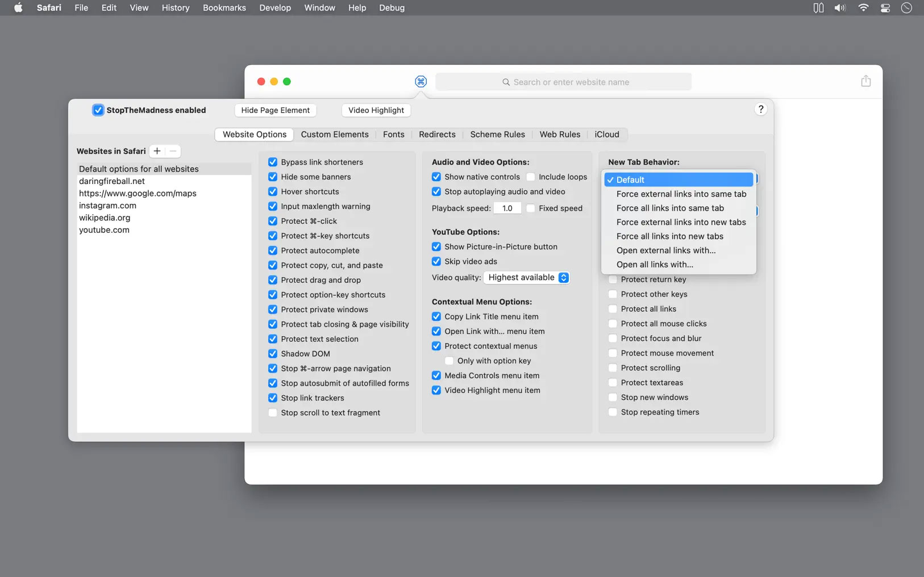Open the Video quality dropdown
The image size is (924, 577).
[x=527, y=277]
